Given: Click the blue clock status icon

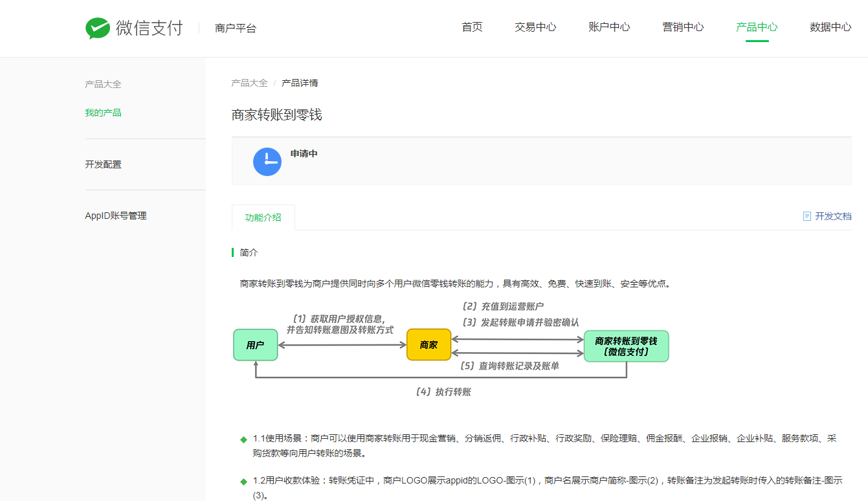Looking at the screenshot, I should [x=267, y=162].
